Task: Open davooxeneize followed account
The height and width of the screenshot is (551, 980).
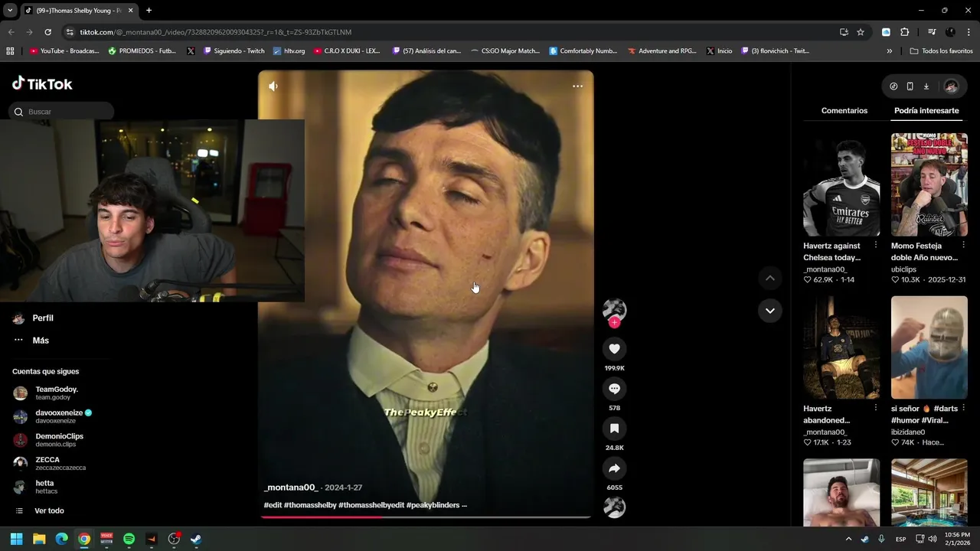Action: coord(52,417)
